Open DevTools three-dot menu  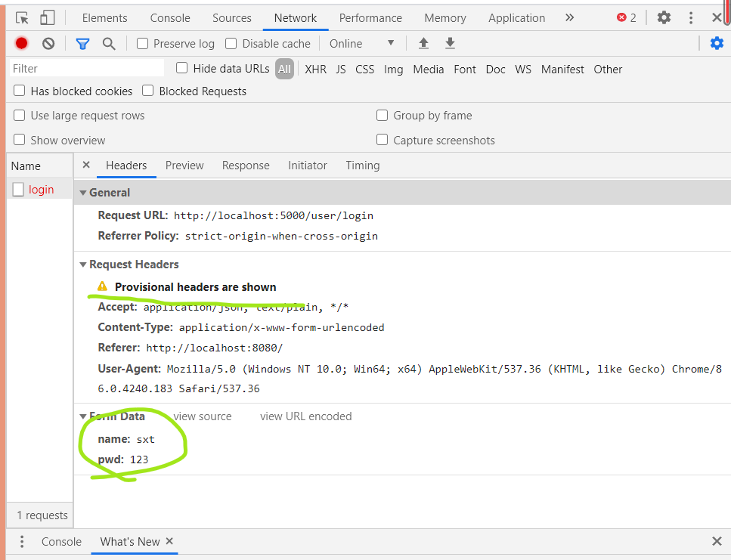[x=691, y=17]
